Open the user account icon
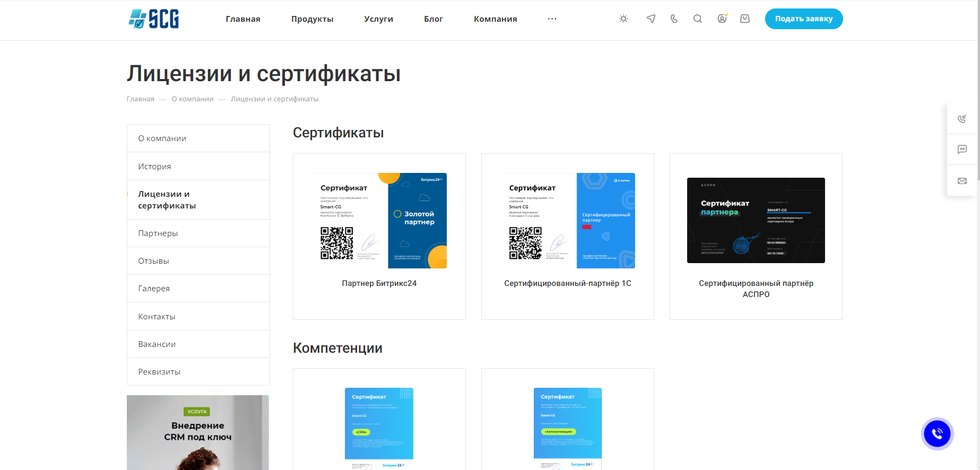Viewport: 980px width, 470px height. (722, 19)
